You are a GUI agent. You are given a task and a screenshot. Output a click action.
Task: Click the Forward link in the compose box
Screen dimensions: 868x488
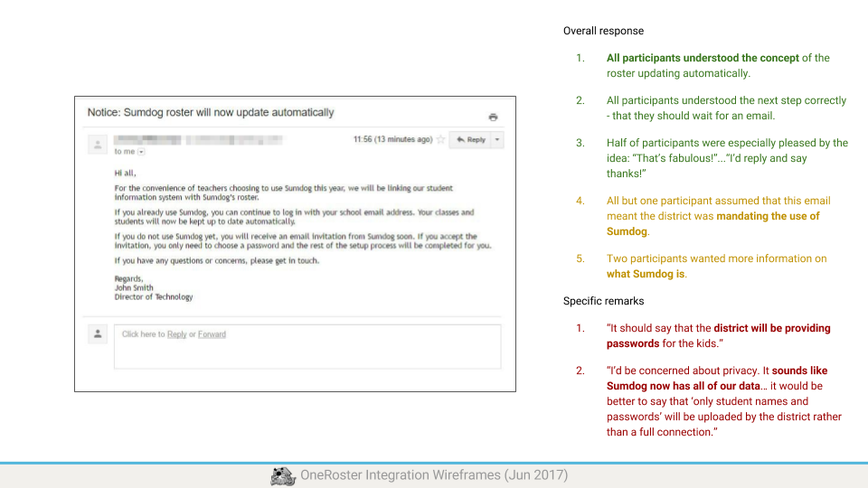click(x=212, y=334)
